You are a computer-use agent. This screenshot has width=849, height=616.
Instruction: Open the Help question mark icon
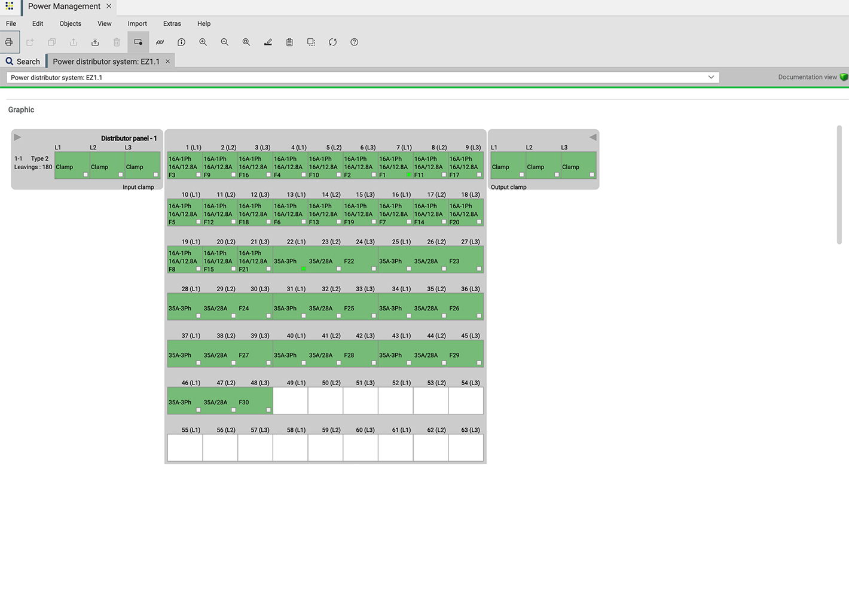click(354, 42)
